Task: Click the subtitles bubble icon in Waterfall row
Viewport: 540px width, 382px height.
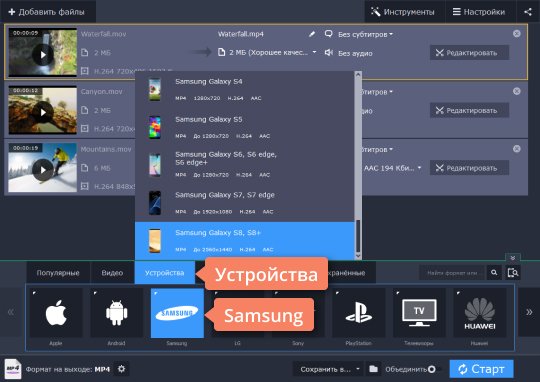Action: click(329, 34)
